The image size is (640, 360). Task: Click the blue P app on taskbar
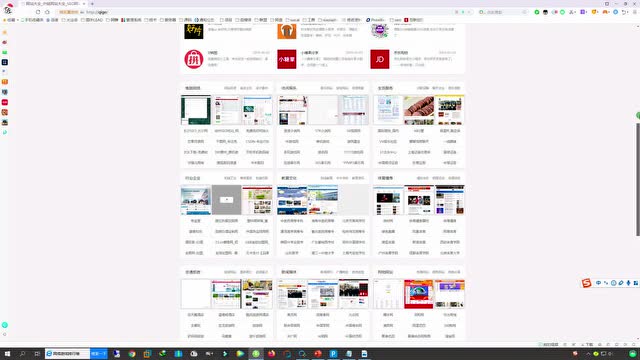point(333,354)
